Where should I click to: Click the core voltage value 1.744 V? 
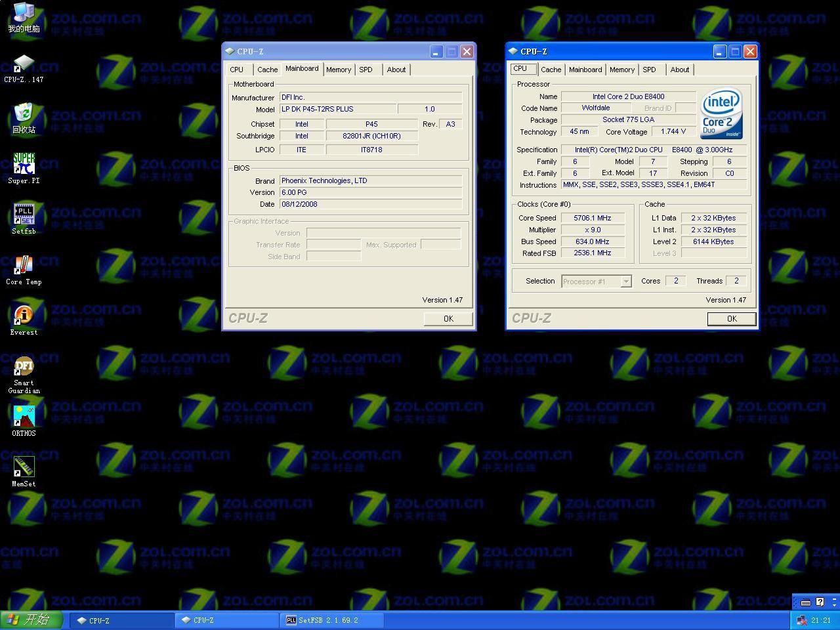pyautogui.click(x=673, y=132)
